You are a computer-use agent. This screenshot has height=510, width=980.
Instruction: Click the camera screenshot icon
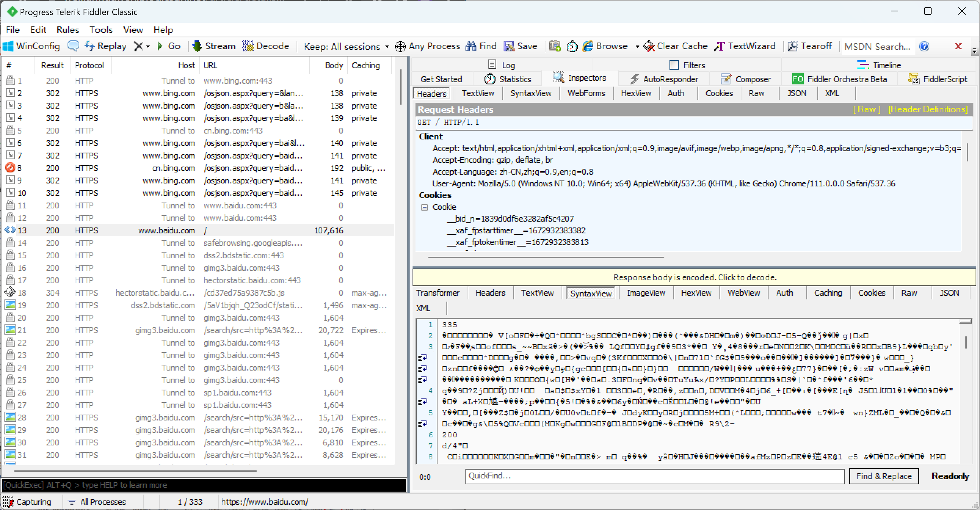tap(555, 46)
